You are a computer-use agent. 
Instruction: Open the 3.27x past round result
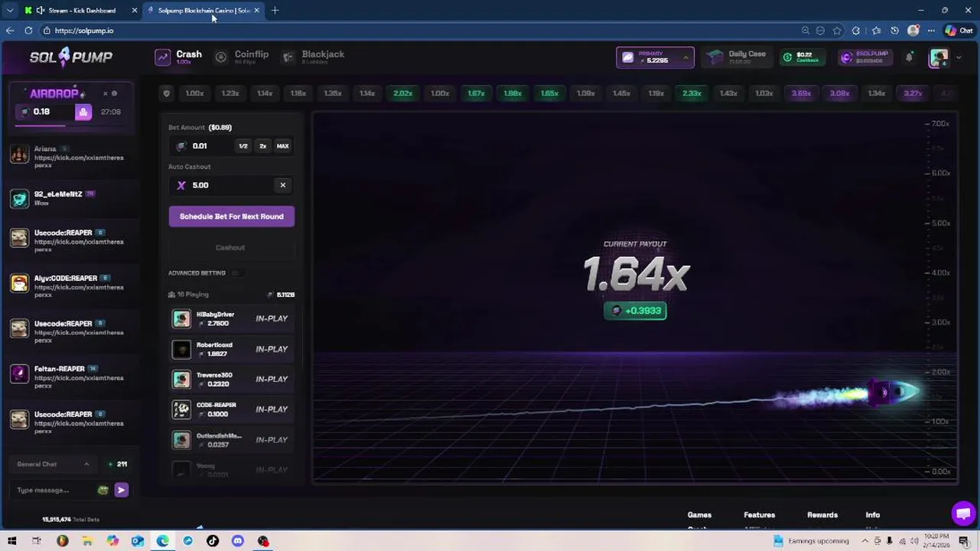tap(913, 93)
